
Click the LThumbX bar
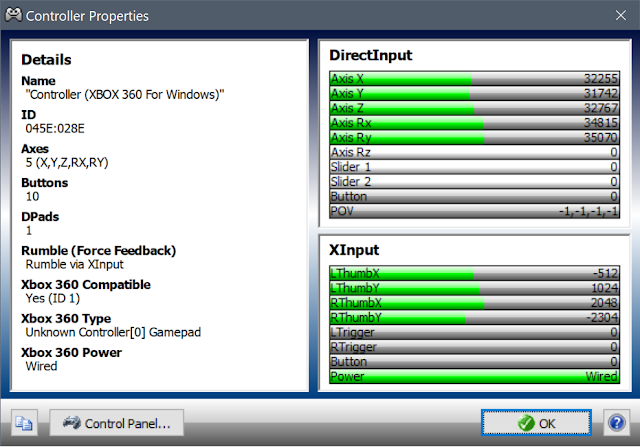coord(474,273)
